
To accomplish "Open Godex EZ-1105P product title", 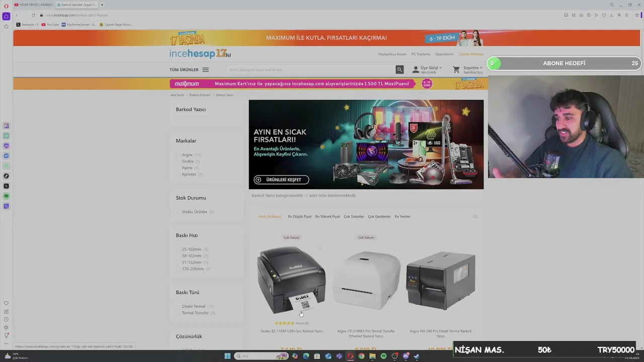I will (291, 331).
